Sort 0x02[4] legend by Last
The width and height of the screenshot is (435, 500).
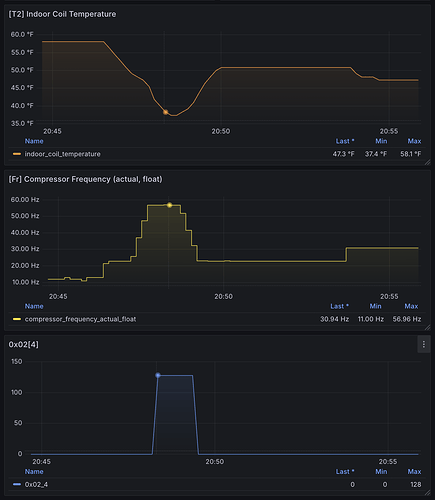click(345, 471)
